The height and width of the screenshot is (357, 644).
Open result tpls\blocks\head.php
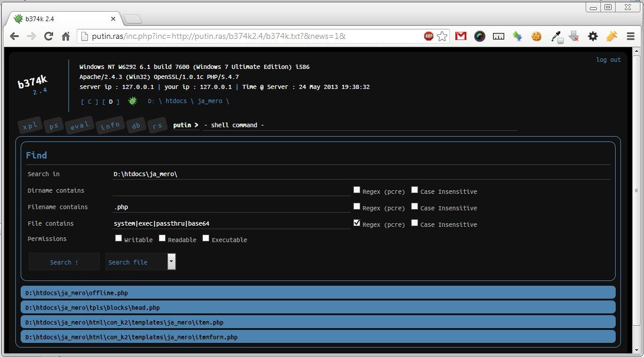318,308
